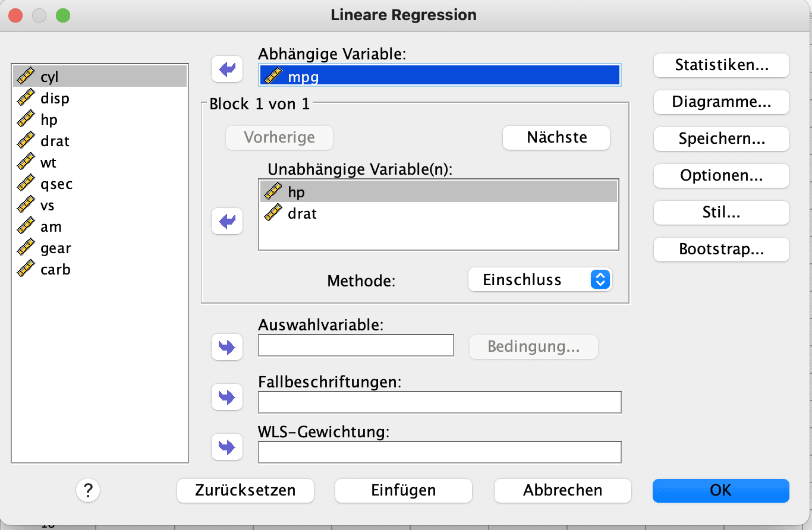Click the arrow button next to Auswahlvariable

click(227, 347)
